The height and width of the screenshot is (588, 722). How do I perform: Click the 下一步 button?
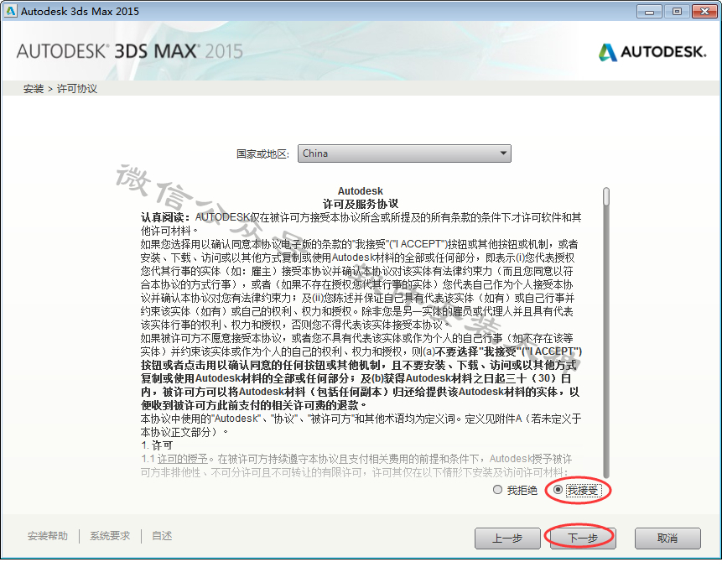point(583,538)
